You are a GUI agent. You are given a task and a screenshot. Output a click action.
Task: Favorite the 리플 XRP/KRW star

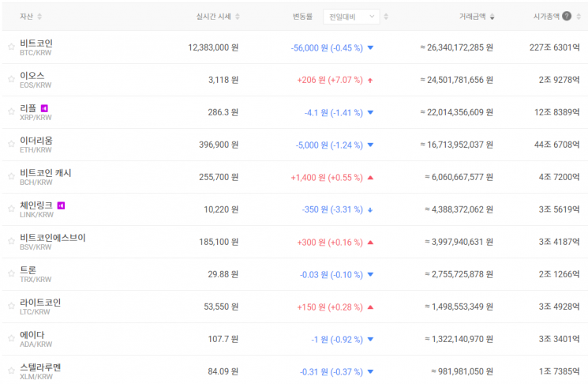pos(11,111)
